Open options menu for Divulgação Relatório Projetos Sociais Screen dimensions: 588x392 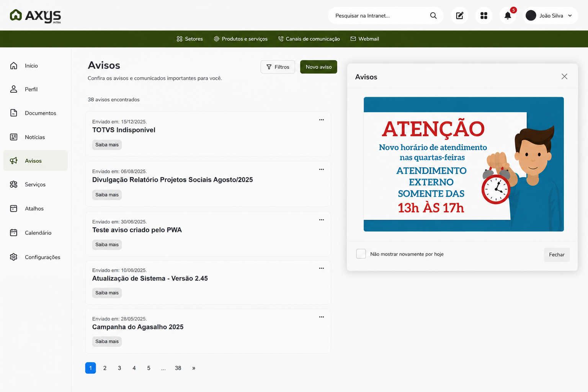click(x=322, y=169)
